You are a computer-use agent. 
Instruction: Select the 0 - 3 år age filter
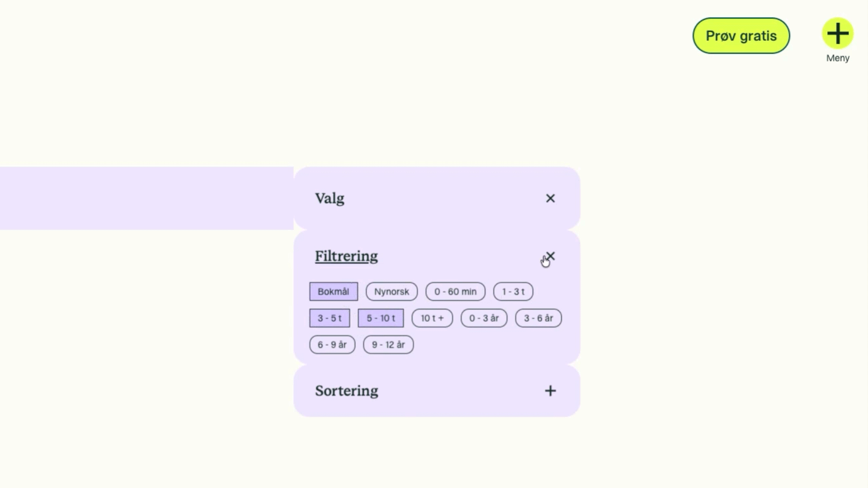click(484, 318)
